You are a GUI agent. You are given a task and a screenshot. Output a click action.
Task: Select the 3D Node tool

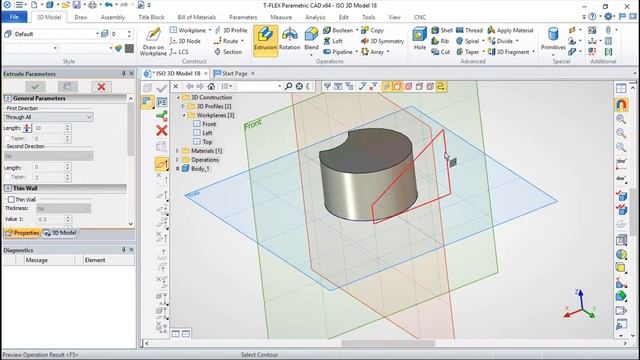(185, 41)
